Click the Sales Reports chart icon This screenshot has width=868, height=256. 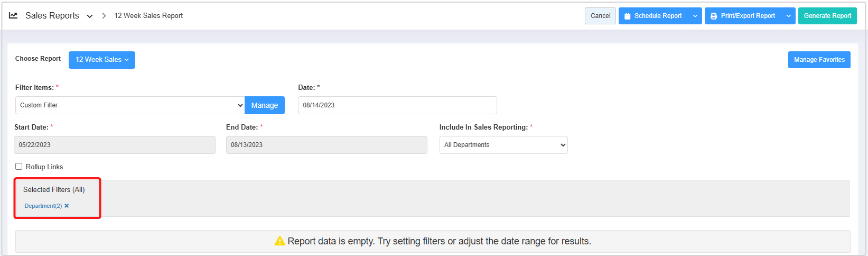(13, 15)
